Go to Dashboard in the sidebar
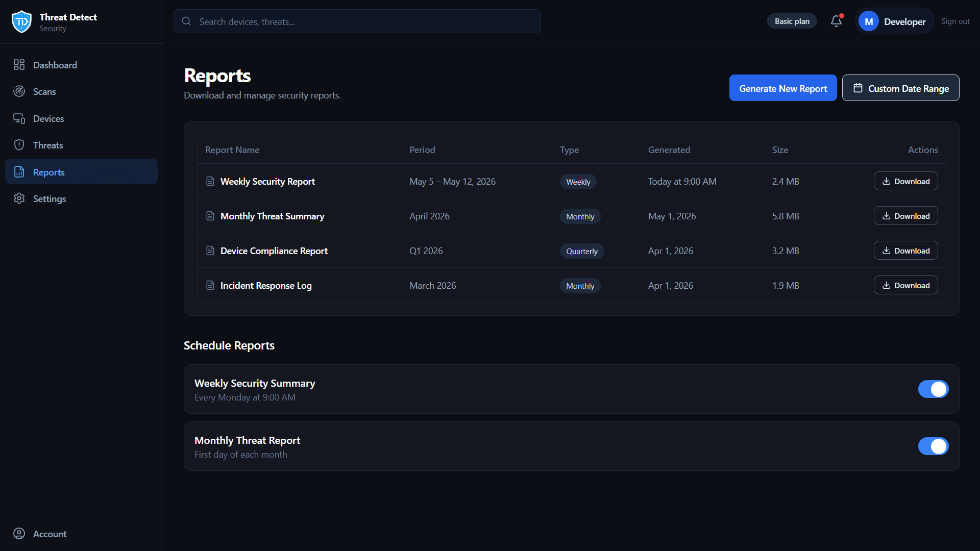This screenshot has height=551, width=980. pos(81,65)
